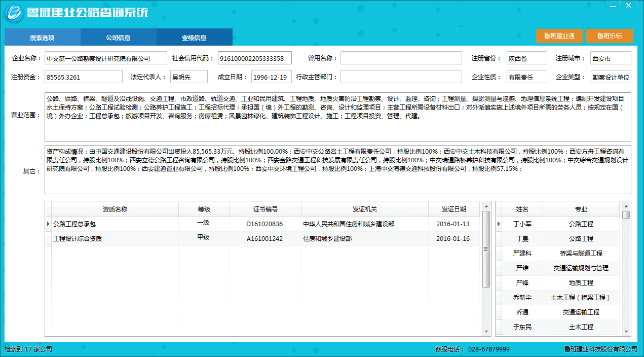The image size is (644, 357).
Task: Click the 企业名称 input field
Action: [x=105, y=58]
